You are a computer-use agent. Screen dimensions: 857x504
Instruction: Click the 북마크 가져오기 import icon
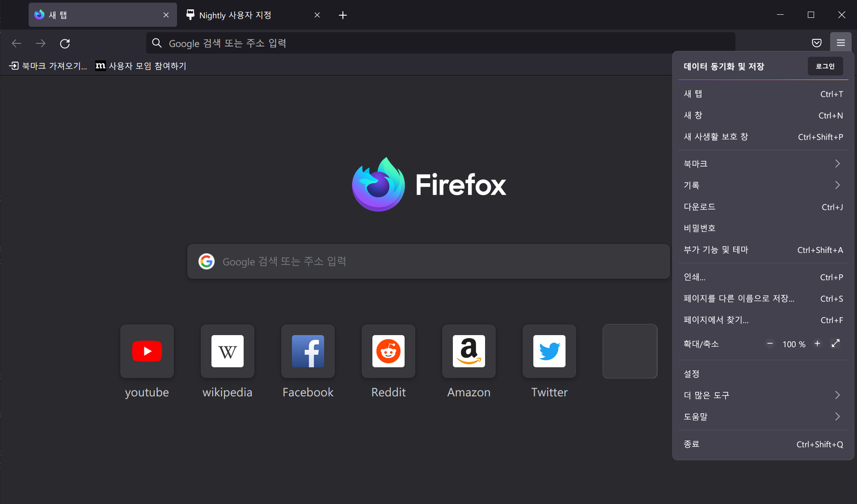[x=14, y=66]
